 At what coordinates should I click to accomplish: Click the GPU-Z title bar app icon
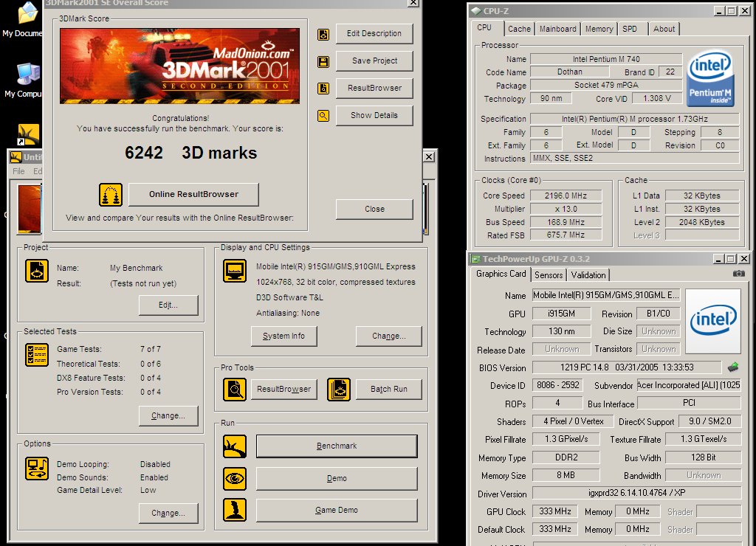(x=476, y=259)
